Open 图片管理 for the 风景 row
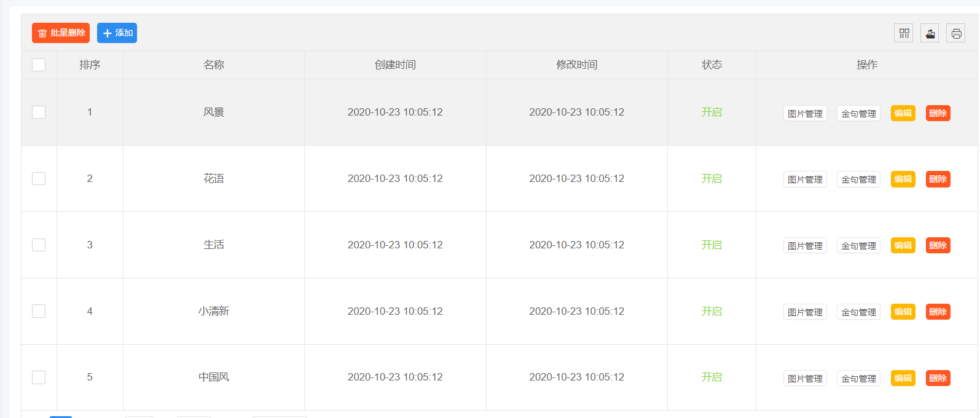 [805, 114]
